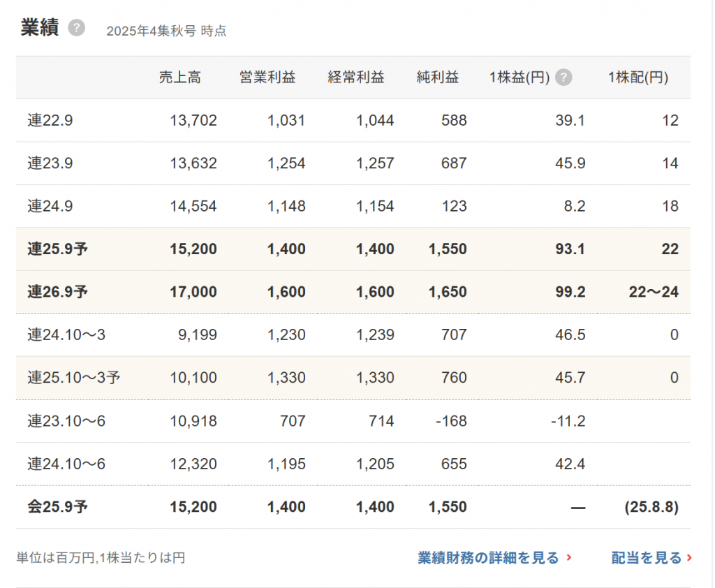Screen dimensions: 715x588
Task: Click the red chevron after 業績財務の詳細を見る
Action: [569, 557]
